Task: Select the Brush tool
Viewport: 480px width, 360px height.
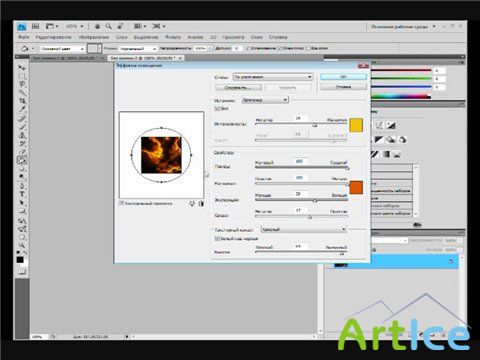Action: [x=22, y=127]
